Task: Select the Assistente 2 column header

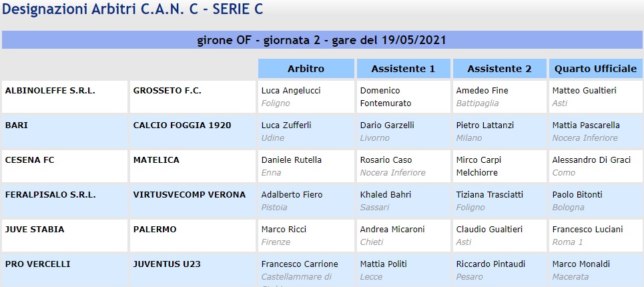Action: (x=499, y=69)
